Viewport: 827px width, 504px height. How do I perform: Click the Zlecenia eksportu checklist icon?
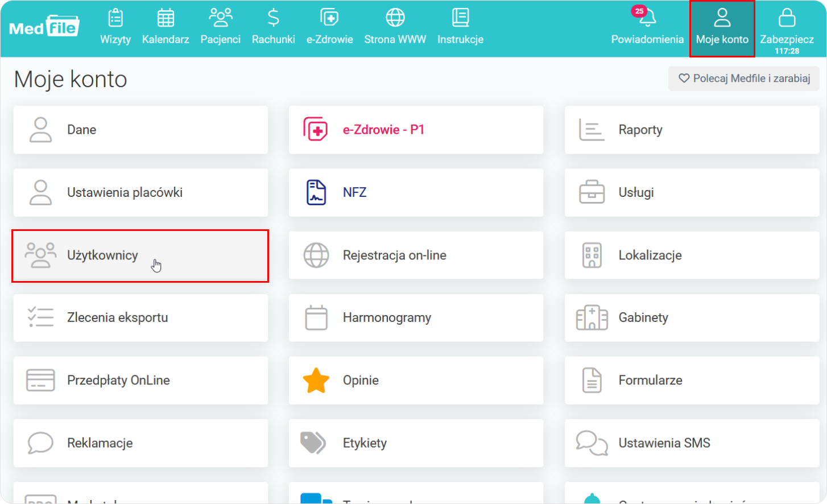coord(40,317)
